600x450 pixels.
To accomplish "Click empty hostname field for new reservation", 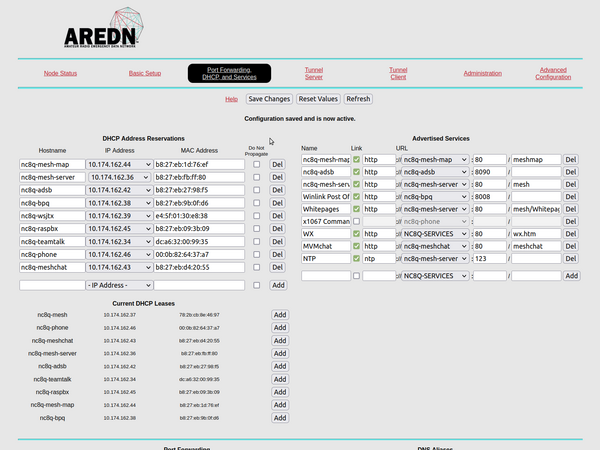I will (52, 285).
